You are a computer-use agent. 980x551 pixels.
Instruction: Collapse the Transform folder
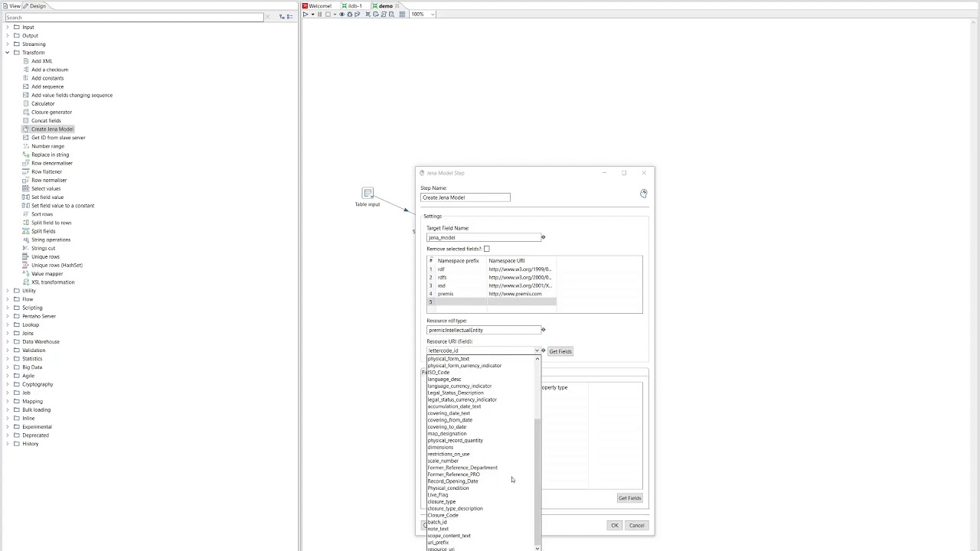(x=8, y=53)
